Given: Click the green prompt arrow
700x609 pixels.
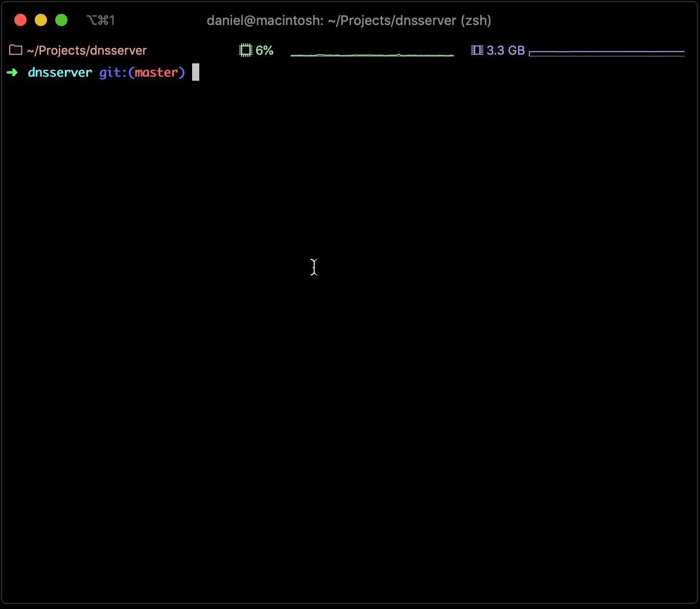Looking at the screenshot, I should click(x=12, y=72).
